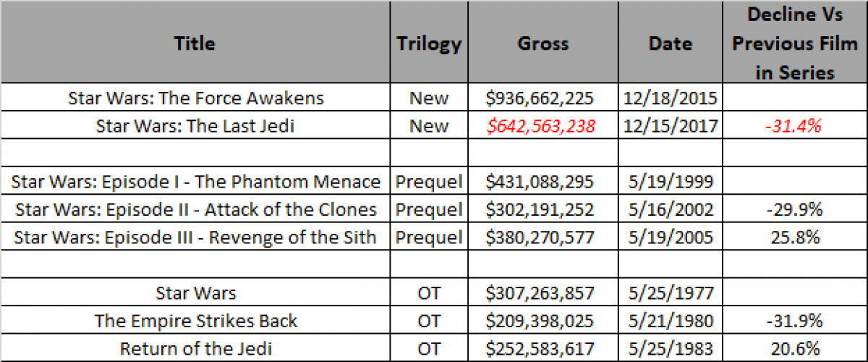Select The Empire Strikes Back title cell
The image size is (868, 362).
click(x=195, y=321)
